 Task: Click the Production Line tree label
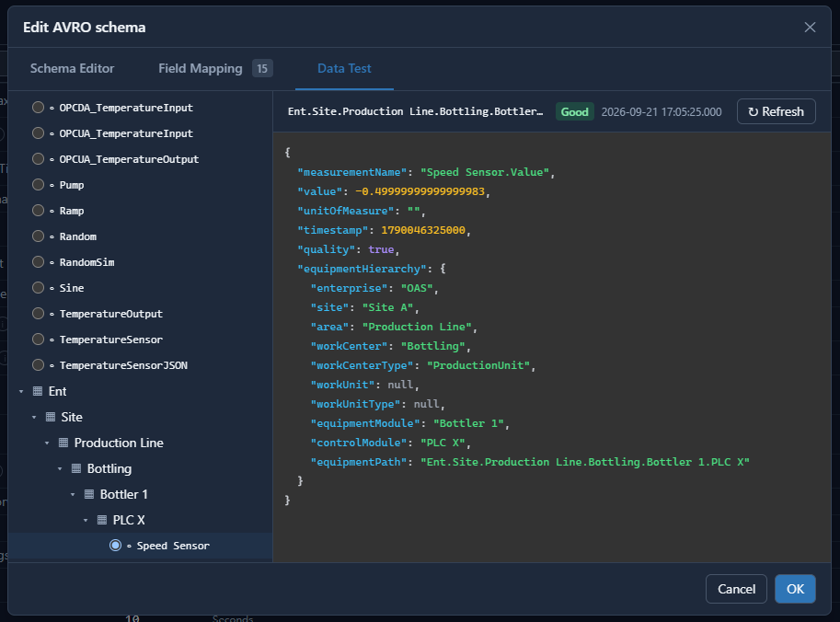[119, 443]
